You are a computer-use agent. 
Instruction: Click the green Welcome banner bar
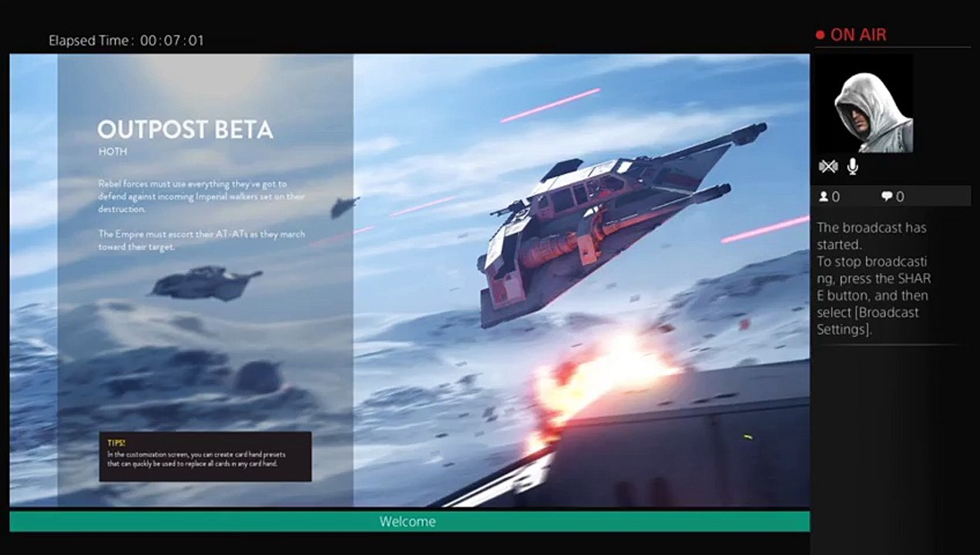coord(409,522)
